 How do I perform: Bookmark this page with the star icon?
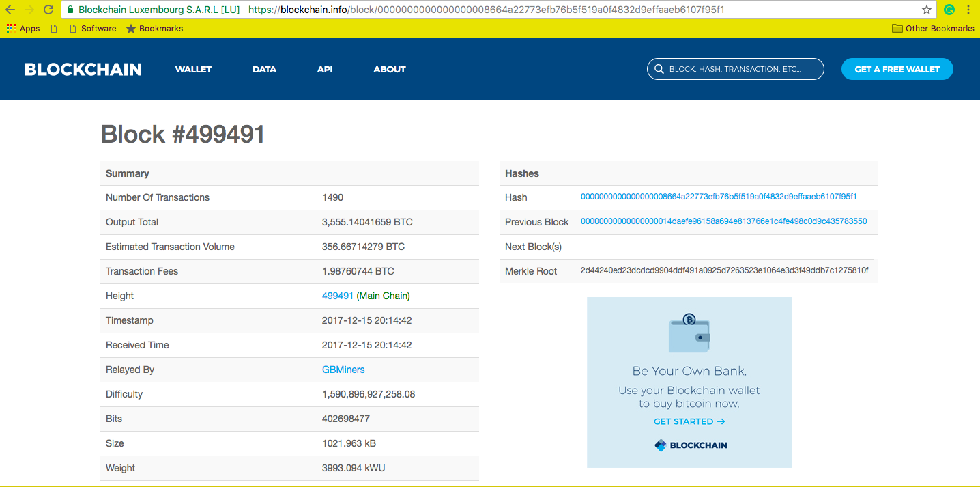point(927,10)
